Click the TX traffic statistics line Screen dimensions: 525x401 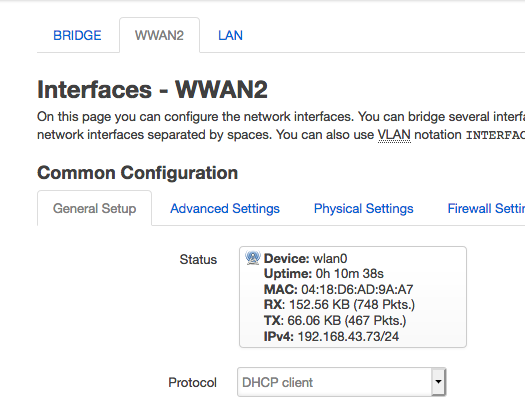335,320
